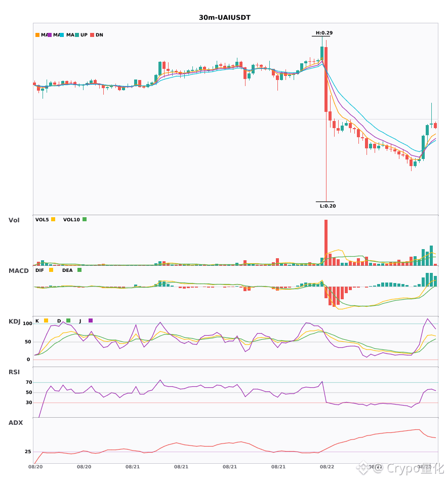Viewport: 448px width, 481px height.
Task: Click the DEA legend text
Action: pos(67,270)
